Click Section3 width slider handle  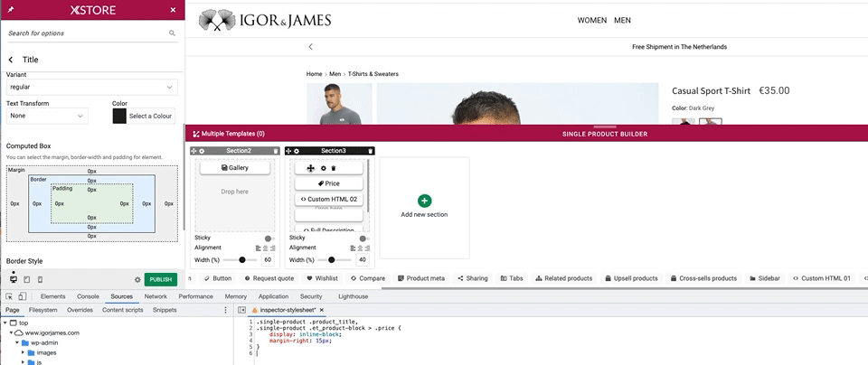coord(332,259)
